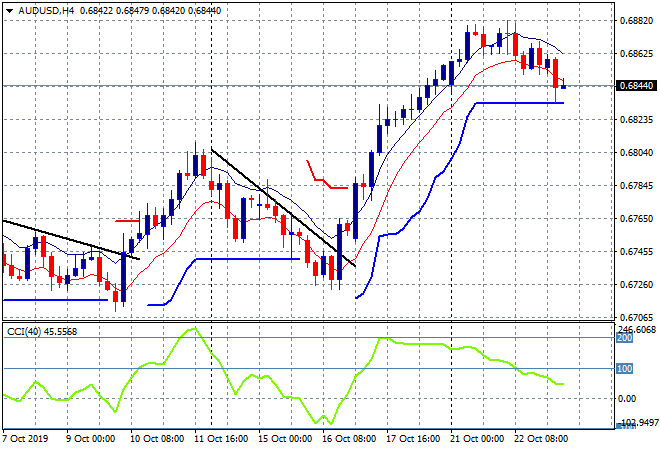Click the 0.68820 price scale label

pos(636,21)
